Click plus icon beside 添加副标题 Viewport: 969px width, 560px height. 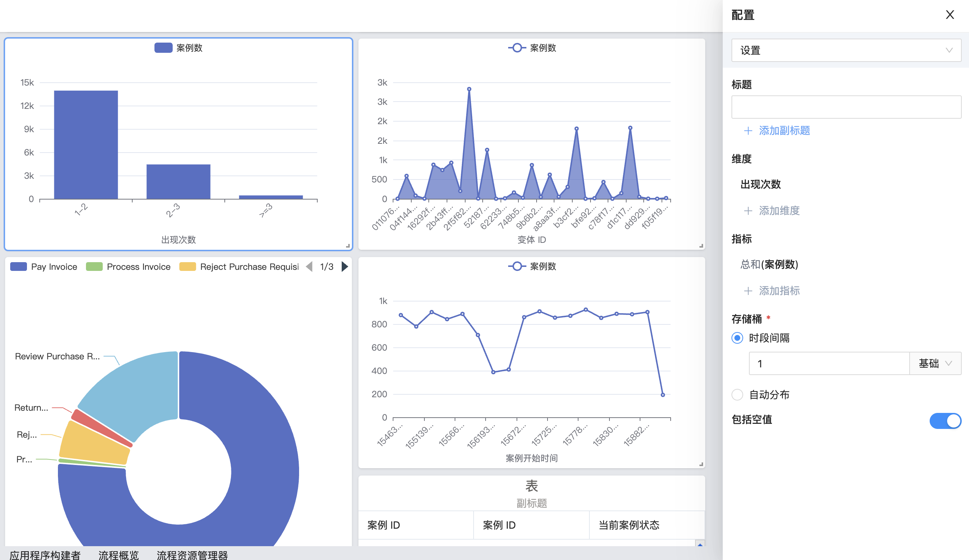pyautogui.click(x=748, y=131)
